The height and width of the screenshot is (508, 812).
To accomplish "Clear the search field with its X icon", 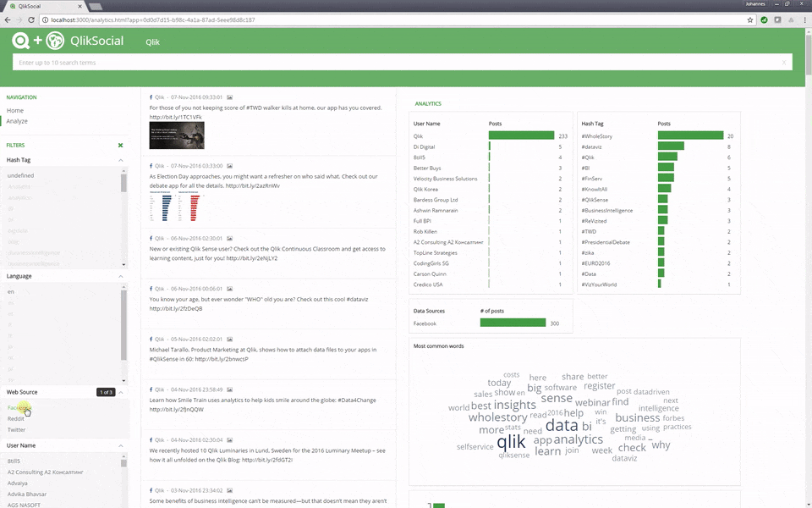I will click(x=784, y=63).
